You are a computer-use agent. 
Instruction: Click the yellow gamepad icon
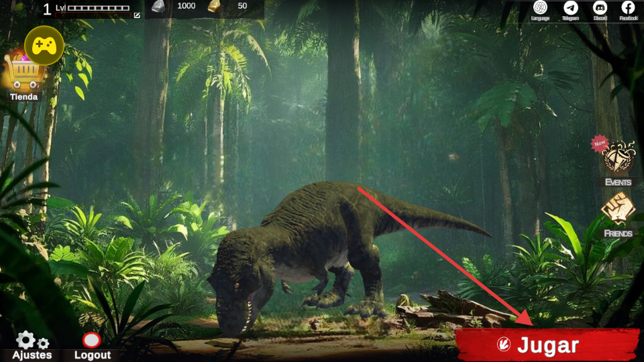(x=44, y=45)
